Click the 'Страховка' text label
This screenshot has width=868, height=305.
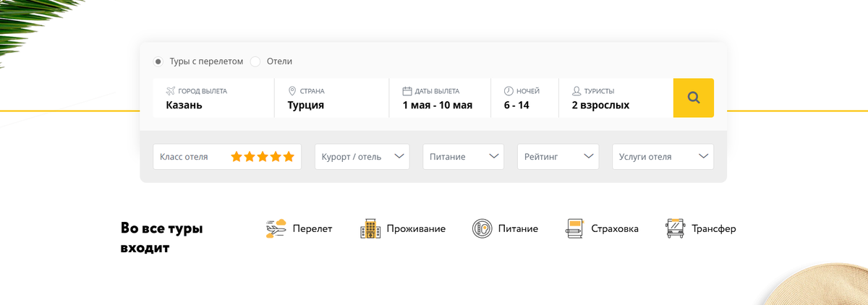(x=615, y=229)
